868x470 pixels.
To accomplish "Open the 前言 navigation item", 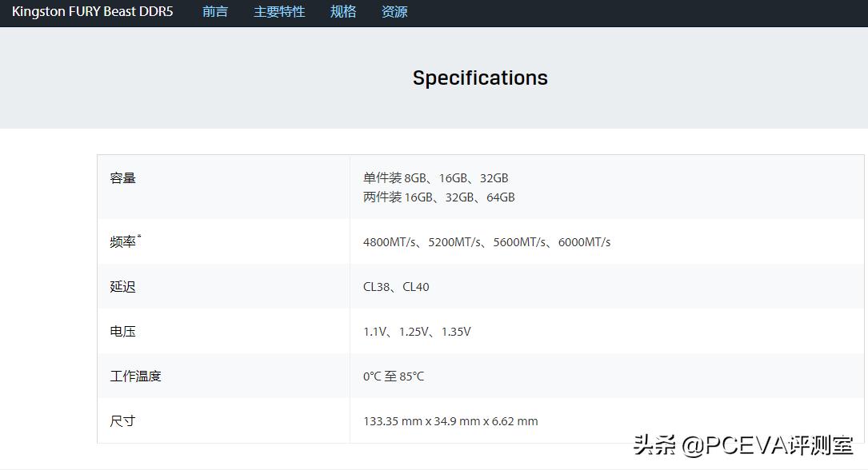I will 214,12.
